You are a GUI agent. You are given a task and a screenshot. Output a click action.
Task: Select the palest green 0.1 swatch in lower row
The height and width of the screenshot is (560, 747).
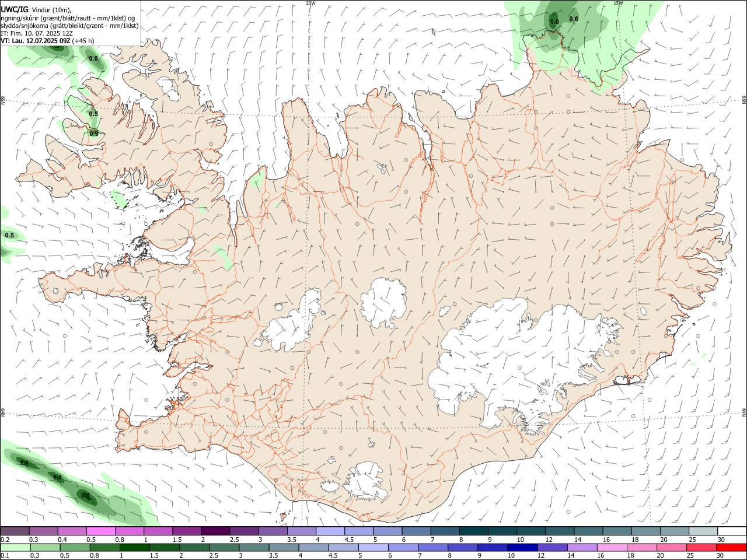(x=16, y=547)
